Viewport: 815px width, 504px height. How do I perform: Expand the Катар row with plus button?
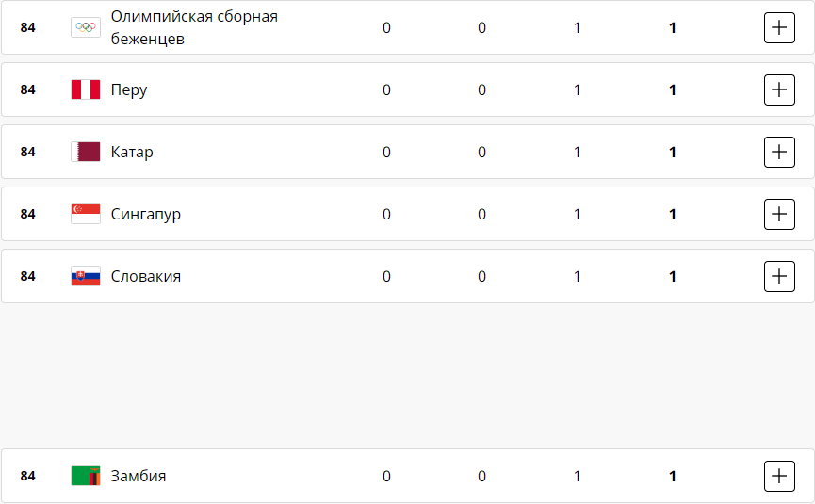pos(779,153)
